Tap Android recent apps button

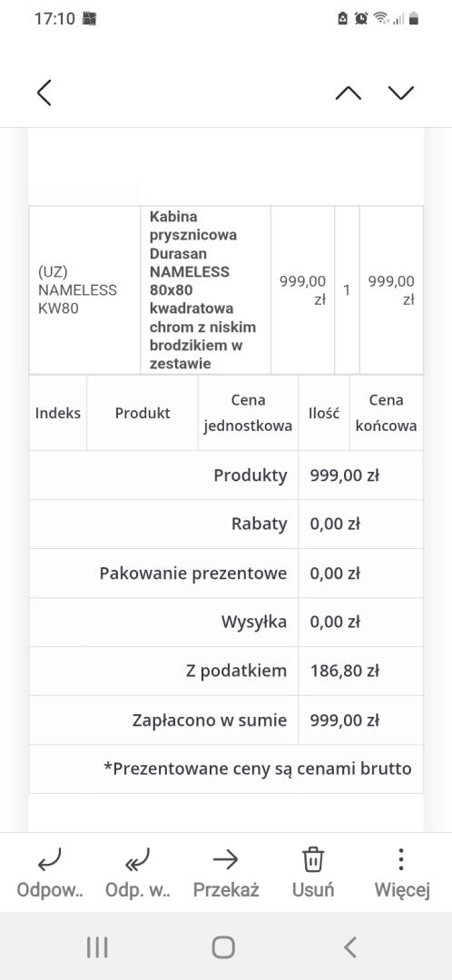click(97, 947)
